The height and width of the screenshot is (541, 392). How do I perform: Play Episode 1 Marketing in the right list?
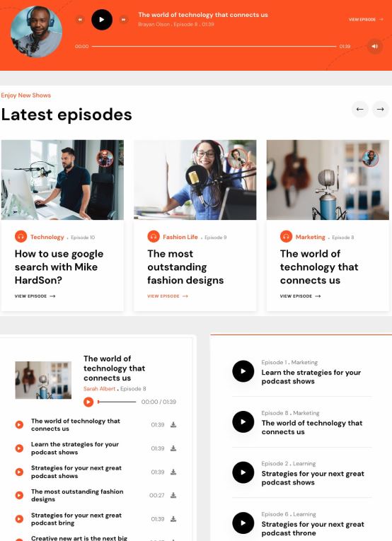tap(243, 371)
